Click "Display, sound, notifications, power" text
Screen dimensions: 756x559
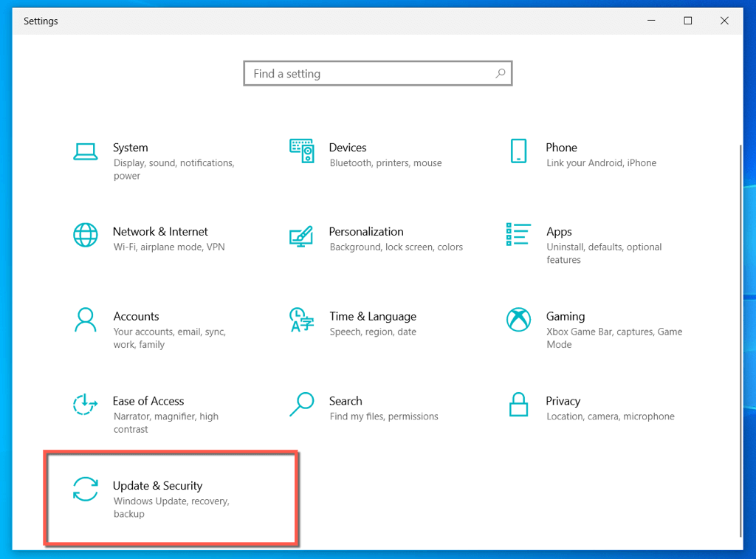(x=173, y=169)
